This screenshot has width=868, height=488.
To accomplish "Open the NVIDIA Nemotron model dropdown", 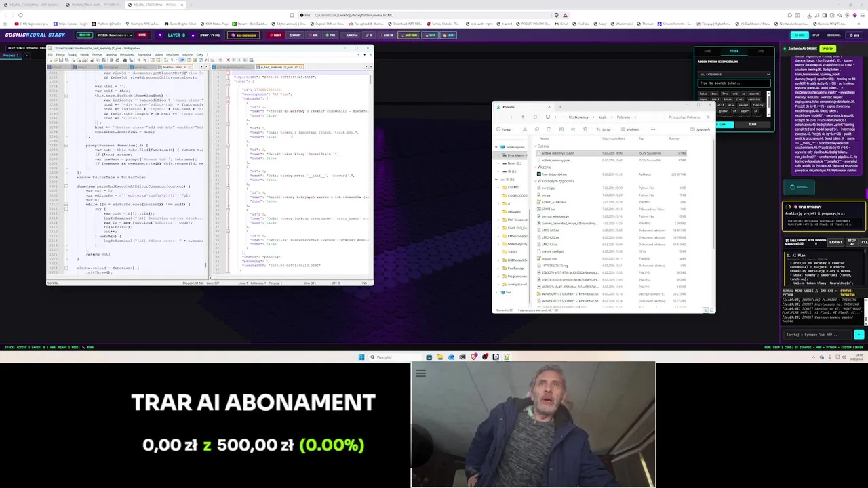I will coord(113,35).
